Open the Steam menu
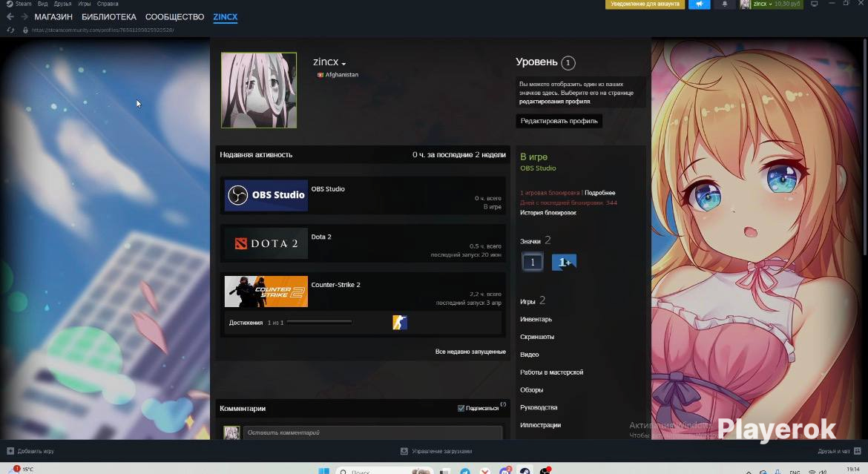This screenshot has width=868, height=474. click(x=23, y=4)
